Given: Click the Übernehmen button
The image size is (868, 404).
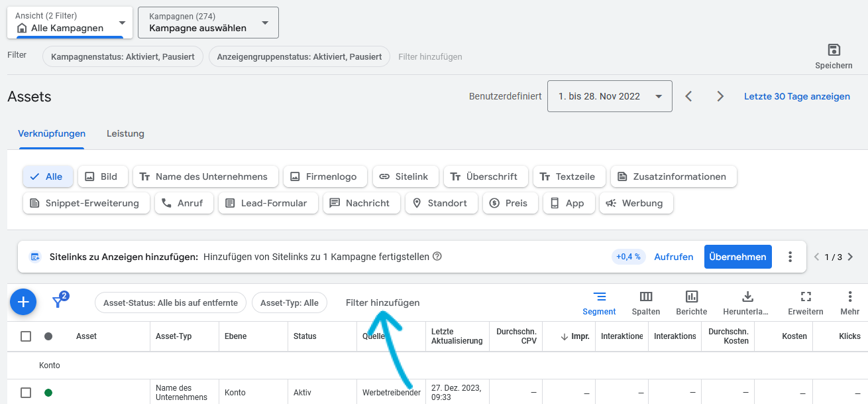Looking at the screenshot, I should (x=737, y=257).
